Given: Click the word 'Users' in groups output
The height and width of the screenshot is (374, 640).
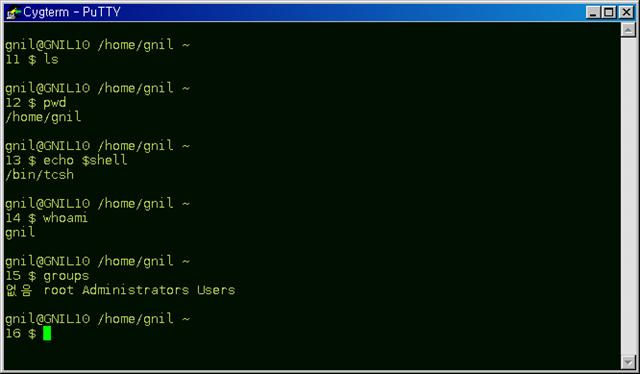Looking at the screenshot, I should tap(216, 290).
